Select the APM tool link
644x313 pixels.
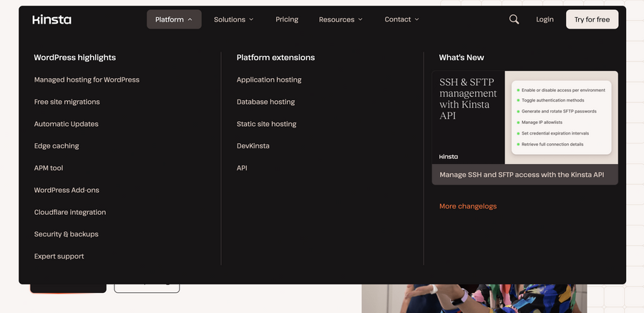pos(49,168)
